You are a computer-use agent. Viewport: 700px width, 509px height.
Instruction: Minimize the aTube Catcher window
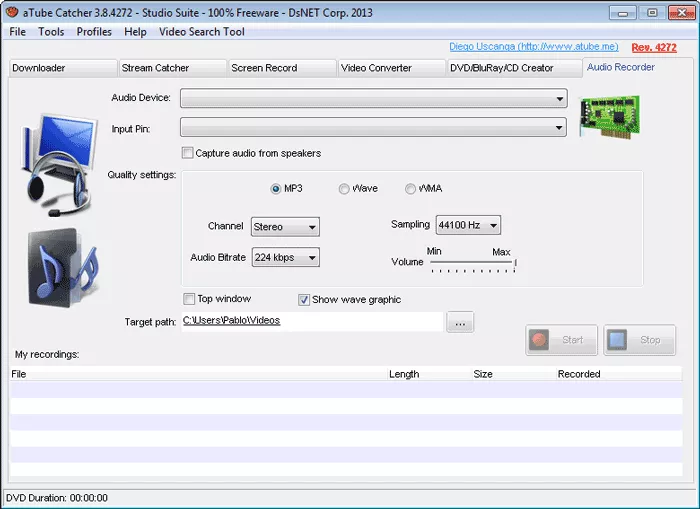622,13
